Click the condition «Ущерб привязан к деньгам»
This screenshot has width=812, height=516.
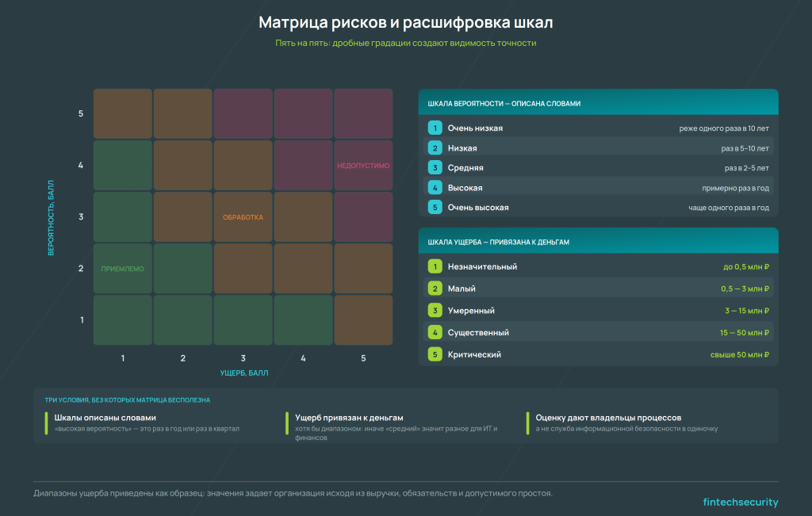tap(349, 418)
